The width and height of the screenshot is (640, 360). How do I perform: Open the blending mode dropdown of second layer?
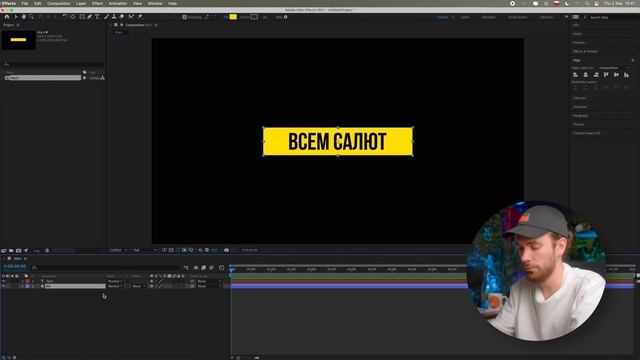(115, 286)
